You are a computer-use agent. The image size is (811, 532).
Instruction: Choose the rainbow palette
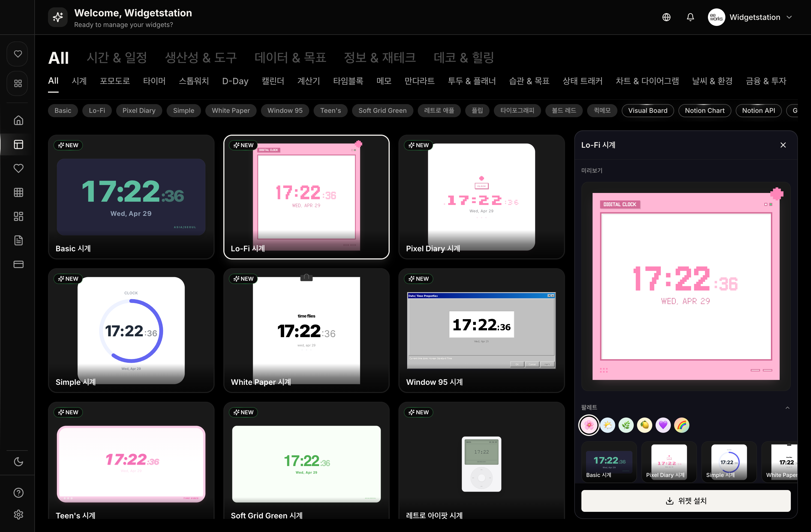click(x=682, y=425)
